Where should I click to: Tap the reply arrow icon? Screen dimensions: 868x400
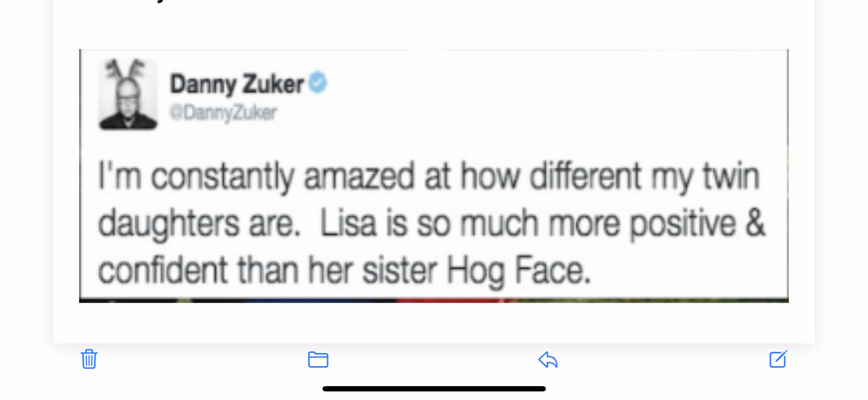click(x=548, y=359)
